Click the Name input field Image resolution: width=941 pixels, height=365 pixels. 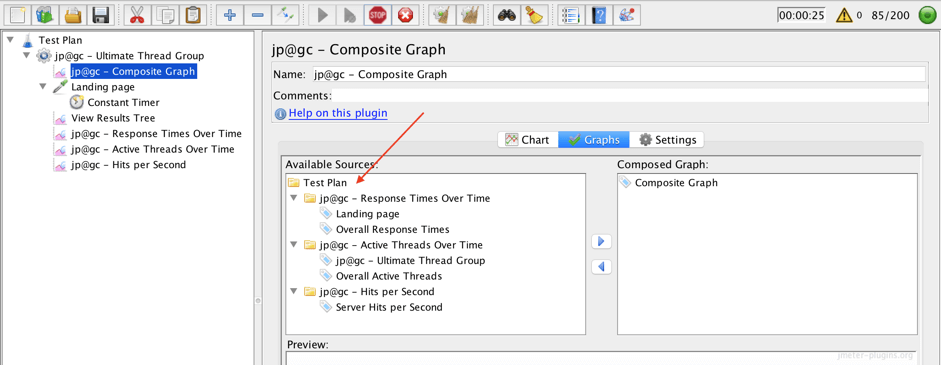(x=619, y=74)
